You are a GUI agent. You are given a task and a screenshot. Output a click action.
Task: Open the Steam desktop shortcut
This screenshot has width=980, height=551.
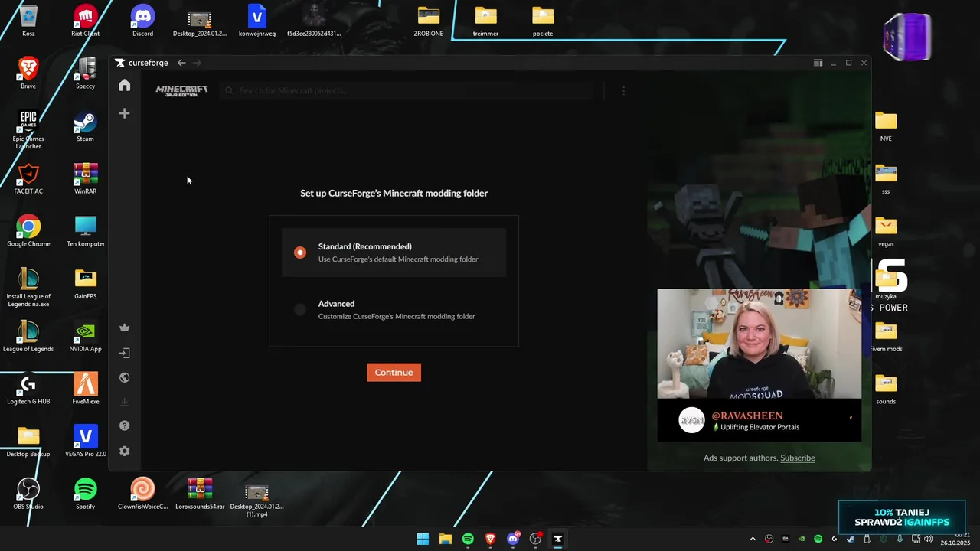tap(85, 126)
